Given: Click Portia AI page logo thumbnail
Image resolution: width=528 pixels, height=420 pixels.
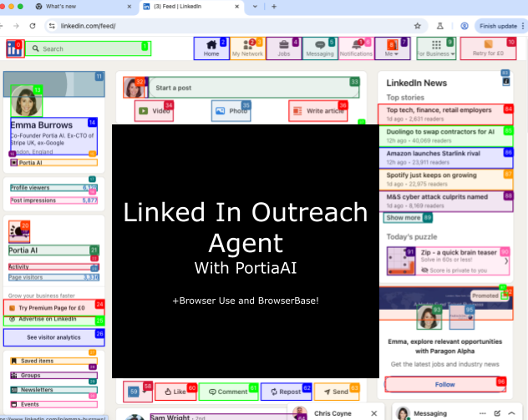Looking at the screenshot, I should tap(19, 231).
